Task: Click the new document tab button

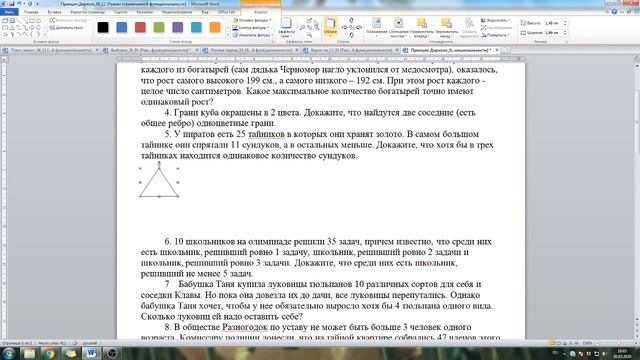Action: 506,50
